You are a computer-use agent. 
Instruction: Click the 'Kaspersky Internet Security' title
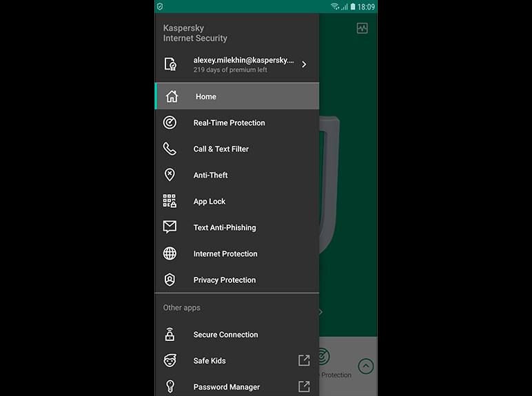[195, 33]
